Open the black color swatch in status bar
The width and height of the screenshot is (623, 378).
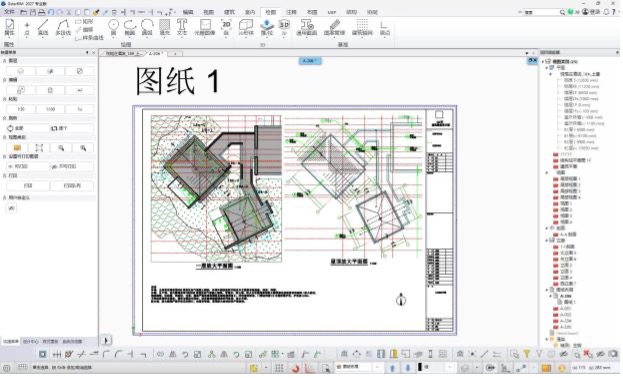420,367
